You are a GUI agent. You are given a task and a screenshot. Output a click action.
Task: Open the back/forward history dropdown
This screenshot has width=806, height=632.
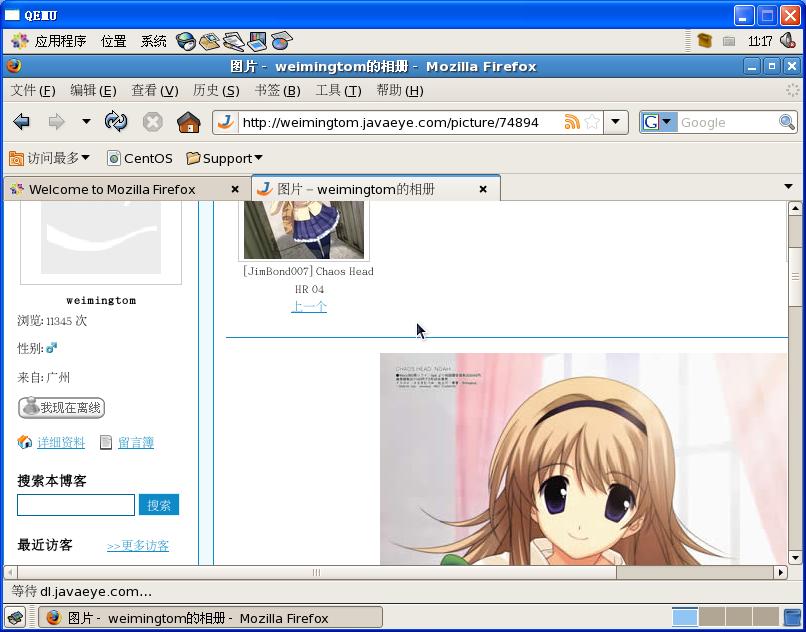pos(86,122)
